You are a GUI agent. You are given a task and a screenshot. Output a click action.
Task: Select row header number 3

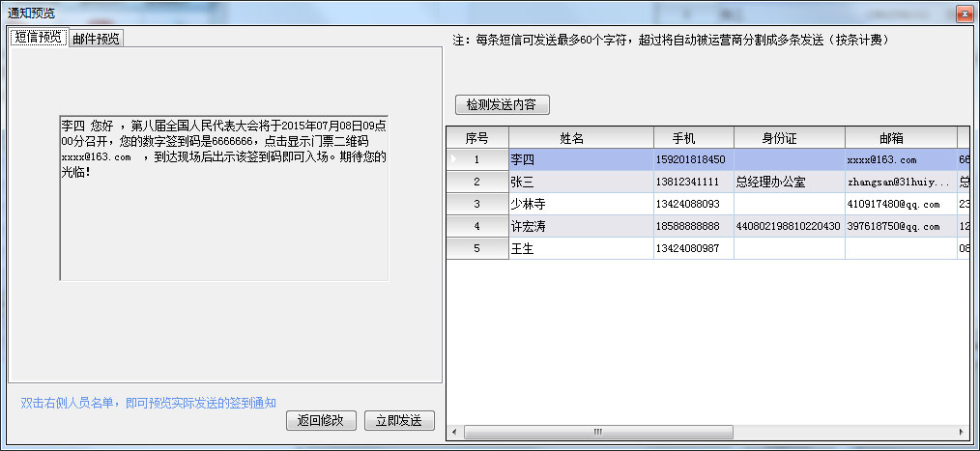tap(477, 204)
